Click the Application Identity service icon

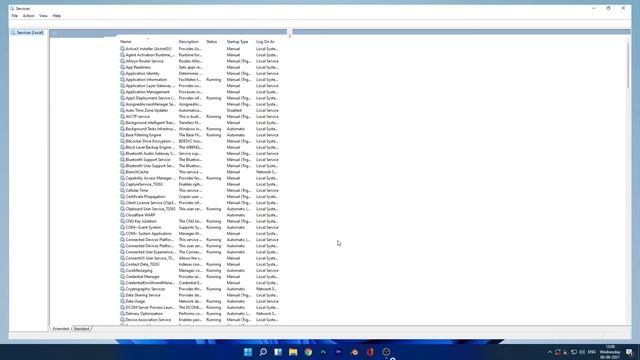(x=122, y=73)
